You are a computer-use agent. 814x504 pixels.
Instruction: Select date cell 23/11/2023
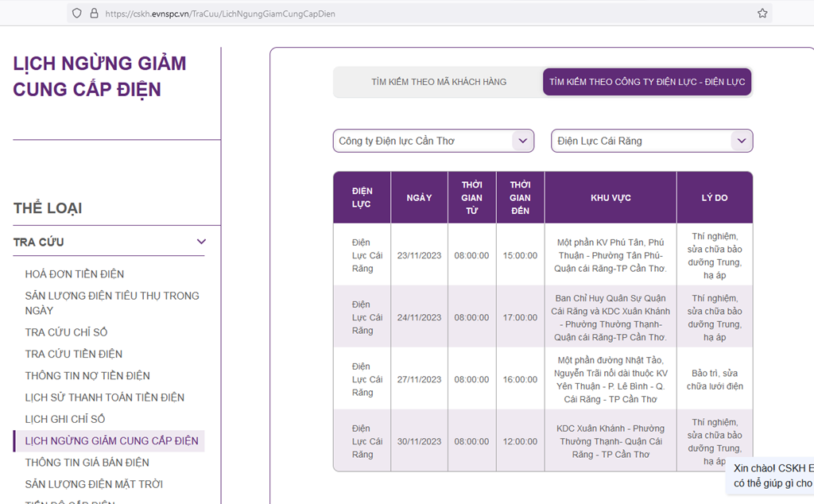420,255
